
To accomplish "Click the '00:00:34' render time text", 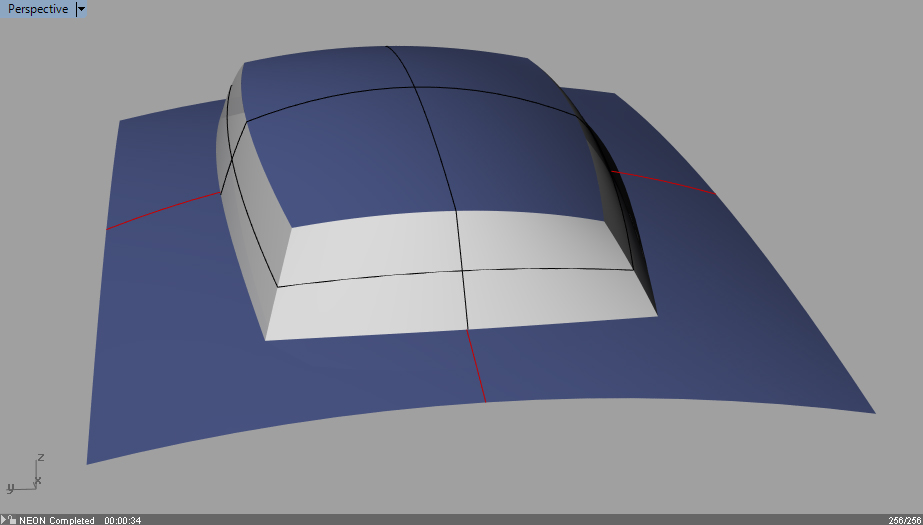I will (123, 520).
